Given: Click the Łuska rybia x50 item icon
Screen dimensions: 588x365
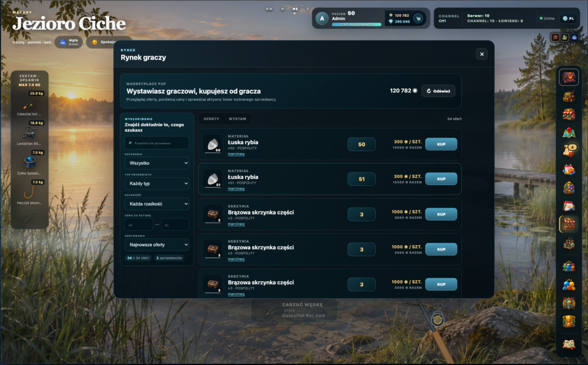Looking at the screenshot, I should 213,145.
